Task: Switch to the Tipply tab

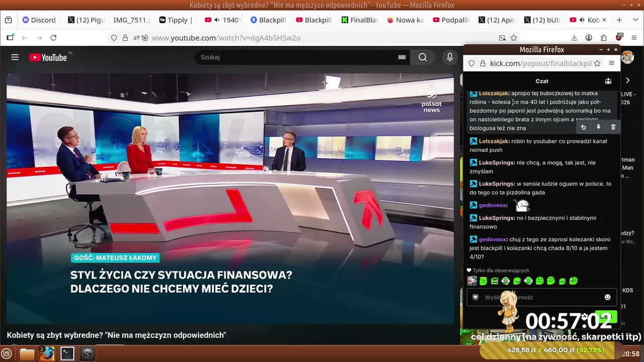Action: click(x=177, y=20)
